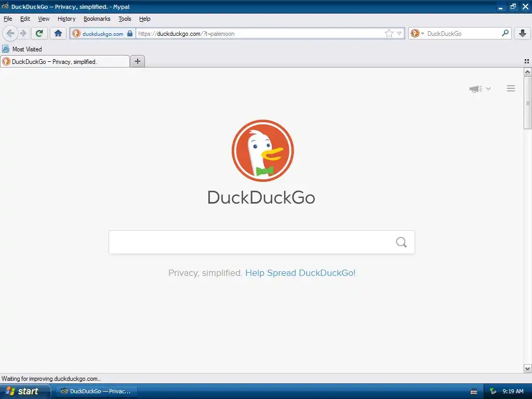This screenshot has width=532, height=399.
Task: Open the Most Visited bookmarks folder
Action: 22,49
